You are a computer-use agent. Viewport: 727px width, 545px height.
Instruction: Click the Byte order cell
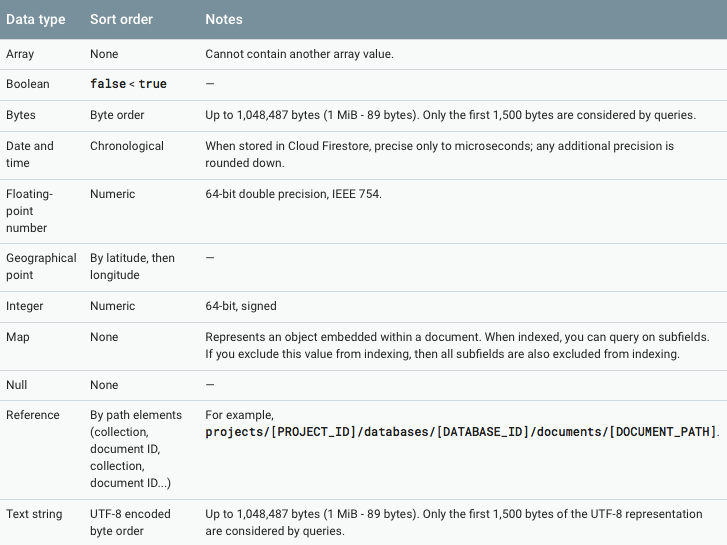tap(117, 115)
